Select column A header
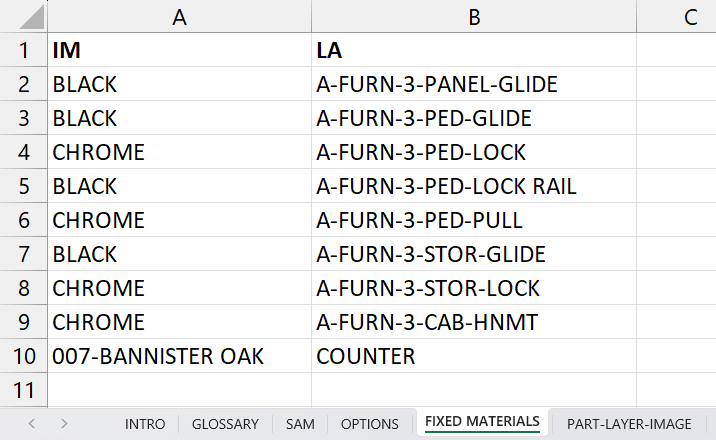 pos(179,17)
